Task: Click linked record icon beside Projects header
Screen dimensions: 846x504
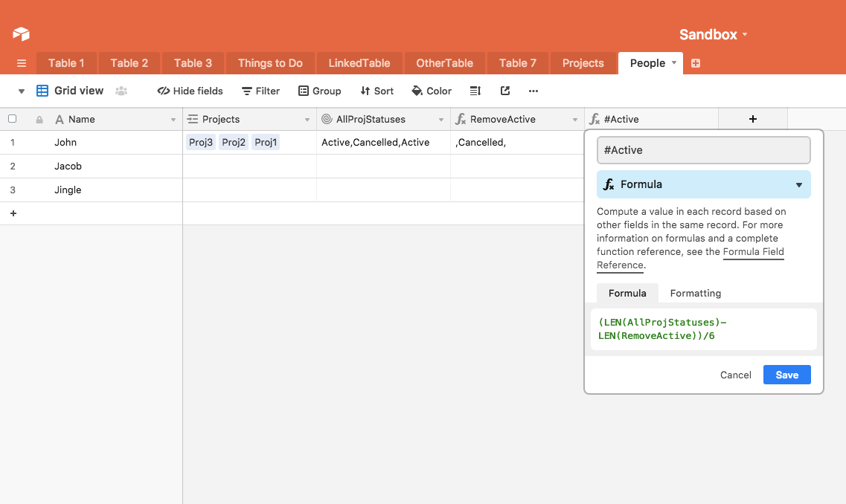Action: [193, 119]
